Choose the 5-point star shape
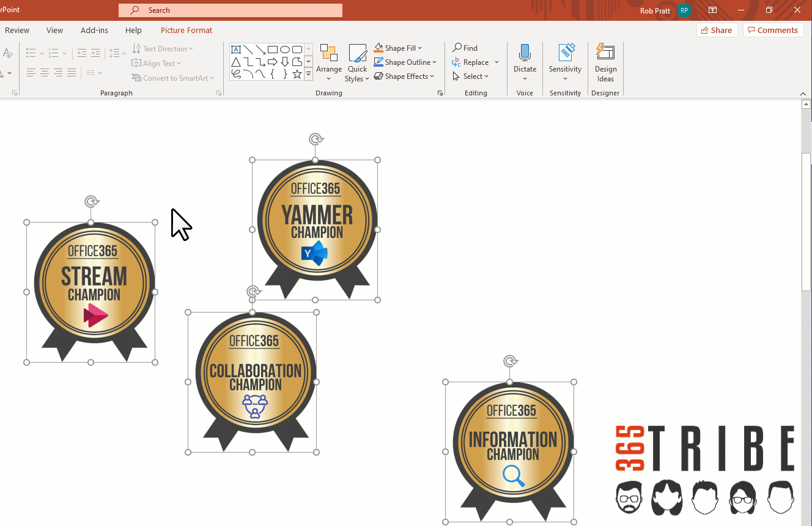Screen dimensions: 812x526 tap(297, 74)
